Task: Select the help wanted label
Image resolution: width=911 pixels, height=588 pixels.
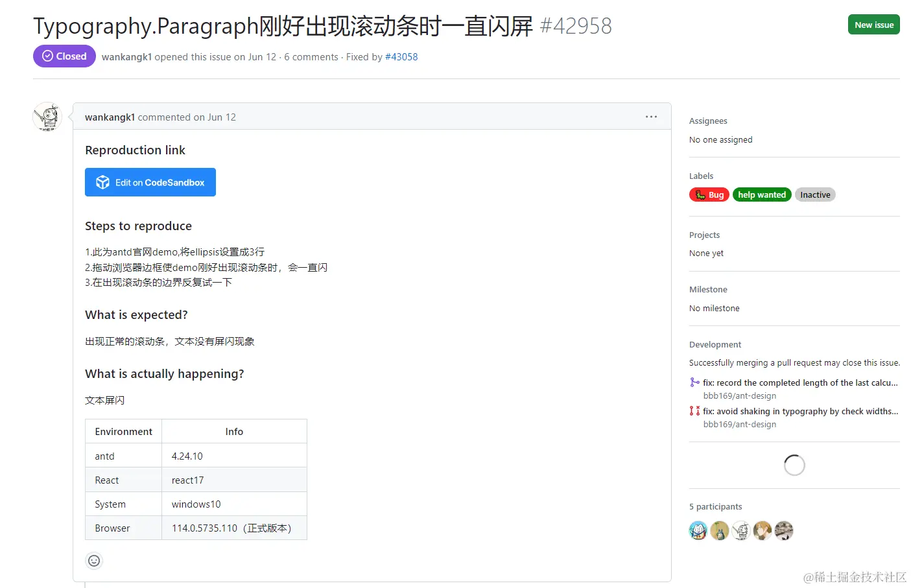Action: point(762,194)
